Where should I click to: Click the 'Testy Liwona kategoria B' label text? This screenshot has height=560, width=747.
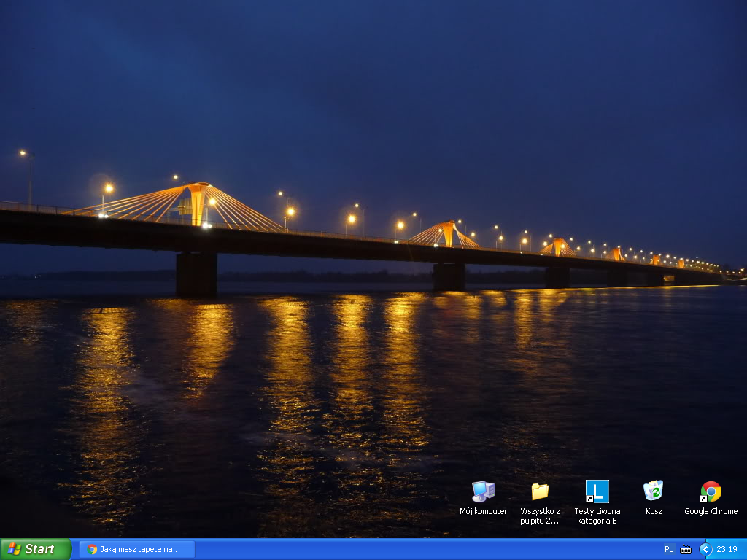(x=597, y=516)
